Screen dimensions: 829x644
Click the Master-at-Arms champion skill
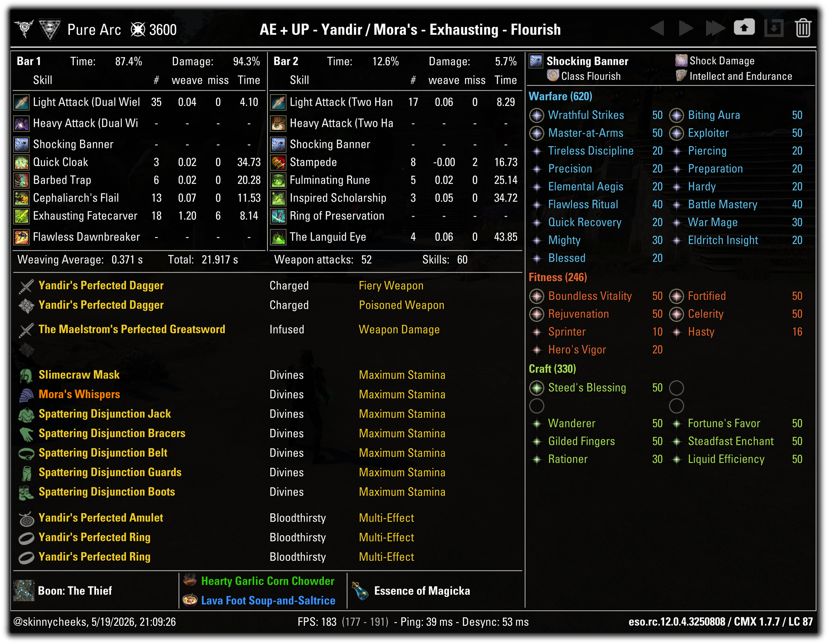coord(585,133)
